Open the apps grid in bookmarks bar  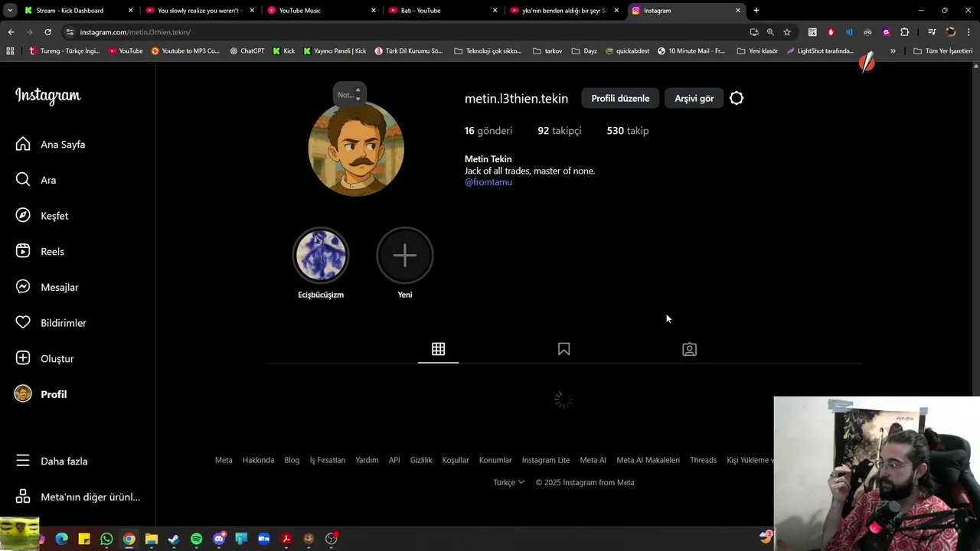point(10,51)
